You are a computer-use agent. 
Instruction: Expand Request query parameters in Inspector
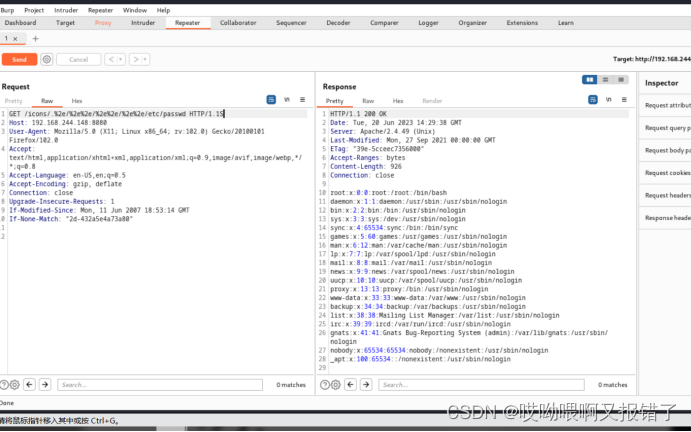[665, 128]
